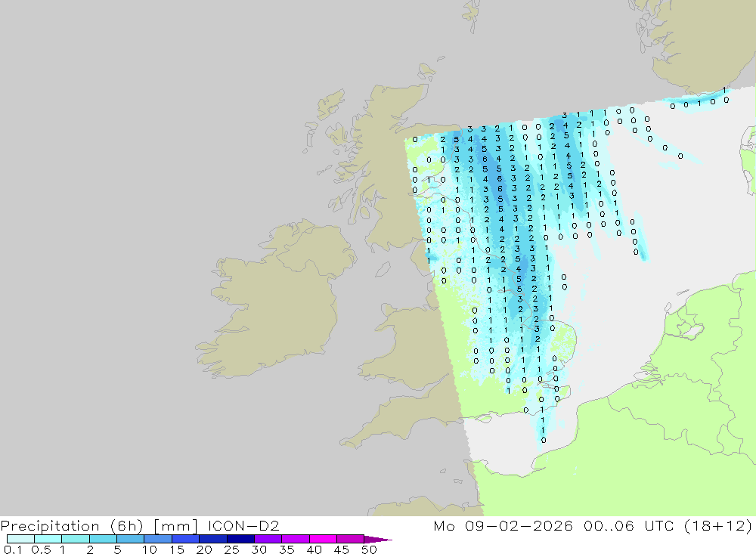Click the "(18+12)" forecast run text
Screen dimensions: 756x554
pyautogui.click(x=718, y=525)
